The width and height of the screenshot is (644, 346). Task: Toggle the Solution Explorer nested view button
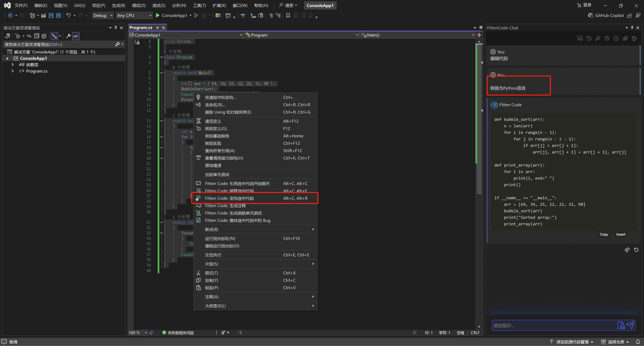(x=55, y=36)
